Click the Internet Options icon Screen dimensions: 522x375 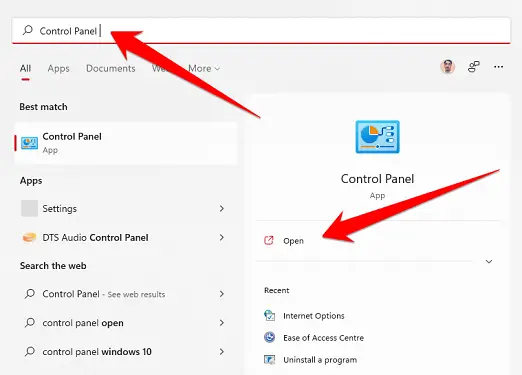click(269, 315)
